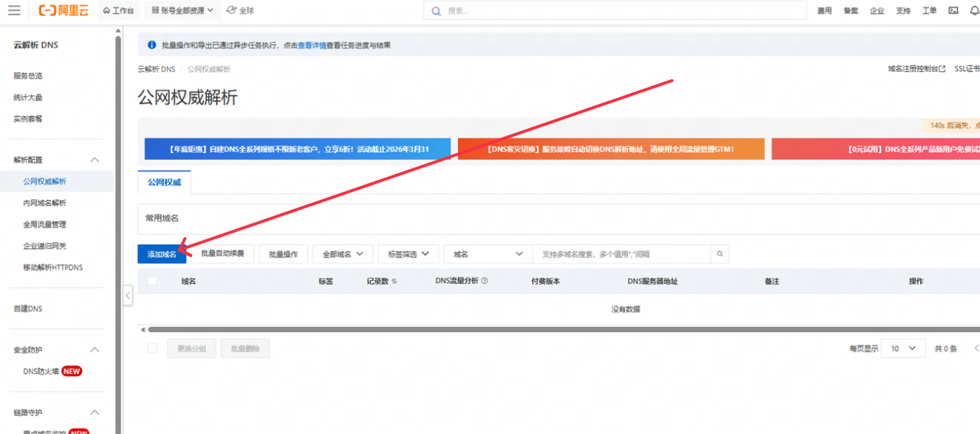Image resolution: width=980 pixels, height=434 pixels.
Task: Click the domain search magnifier button
Action: click(719, 254)
